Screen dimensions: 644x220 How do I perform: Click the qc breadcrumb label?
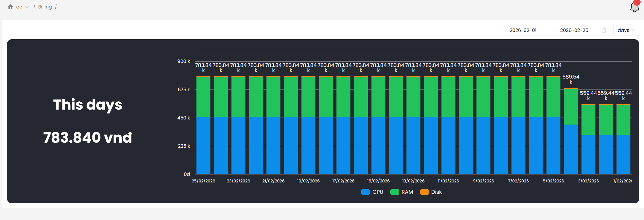19,7
